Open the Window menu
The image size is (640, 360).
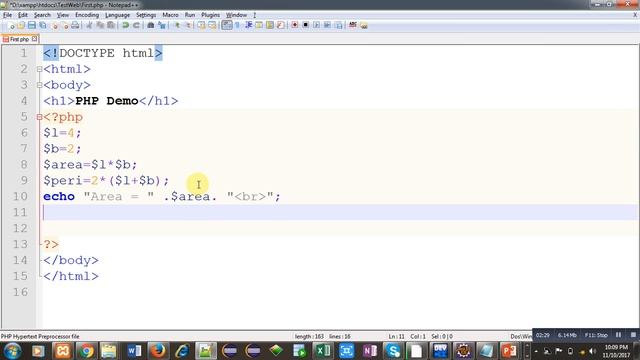point(236,15)
